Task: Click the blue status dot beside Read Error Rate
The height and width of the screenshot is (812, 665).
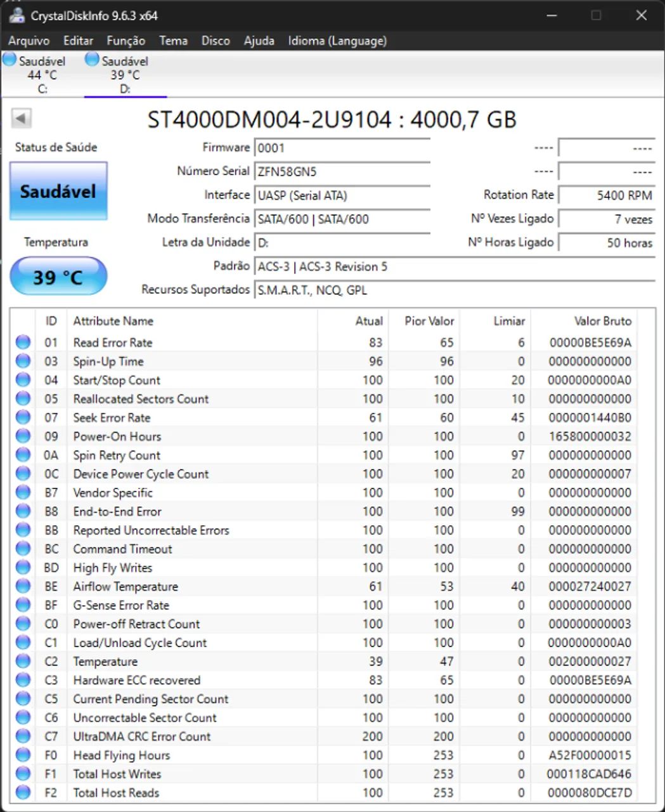Action: 23,342
